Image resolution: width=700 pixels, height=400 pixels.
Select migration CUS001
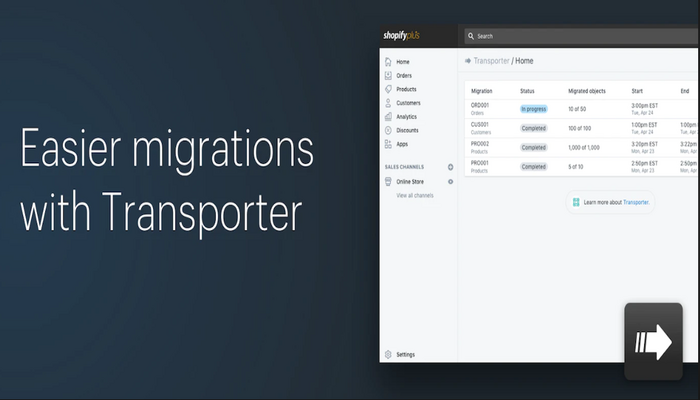click(479, 125)
